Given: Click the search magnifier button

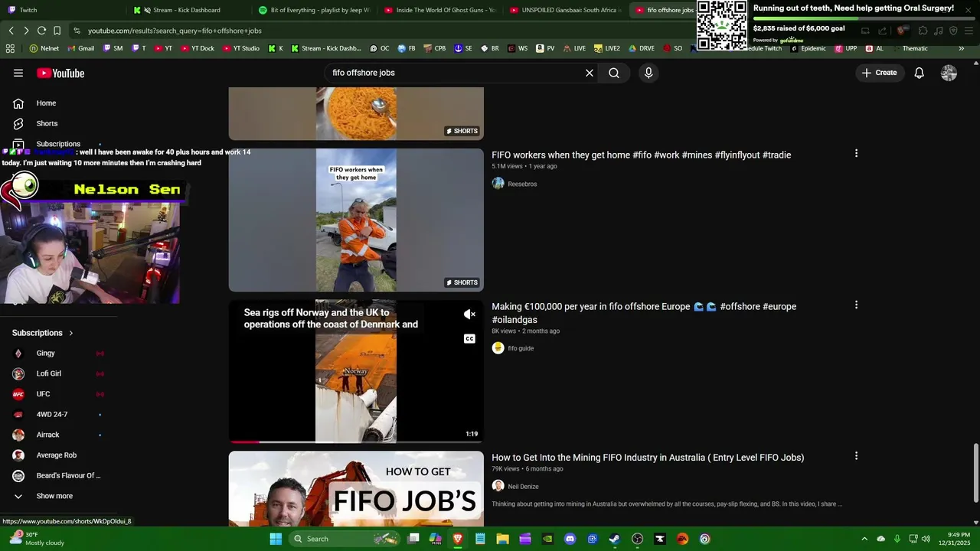Looking at the screenshot, I should 614,73.
